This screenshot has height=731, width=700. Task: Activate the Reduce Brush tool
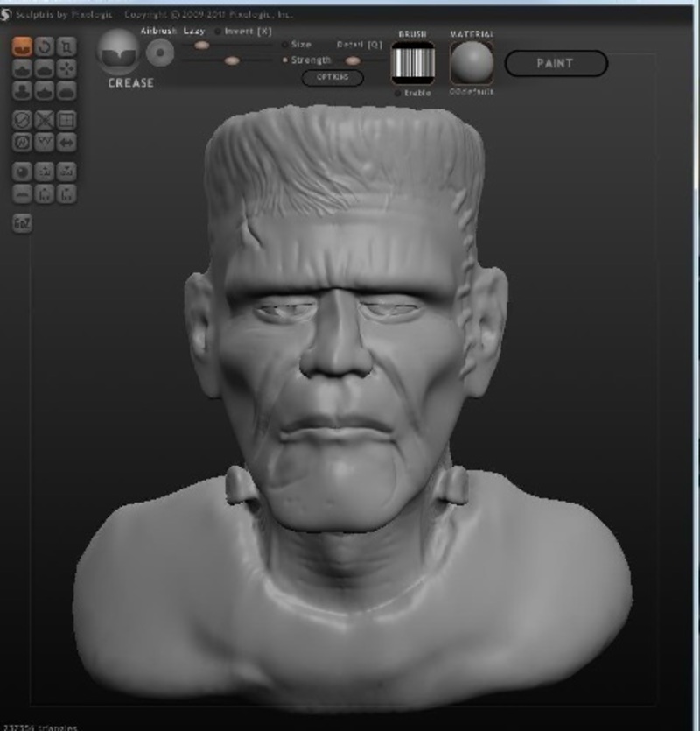(22, 120)
